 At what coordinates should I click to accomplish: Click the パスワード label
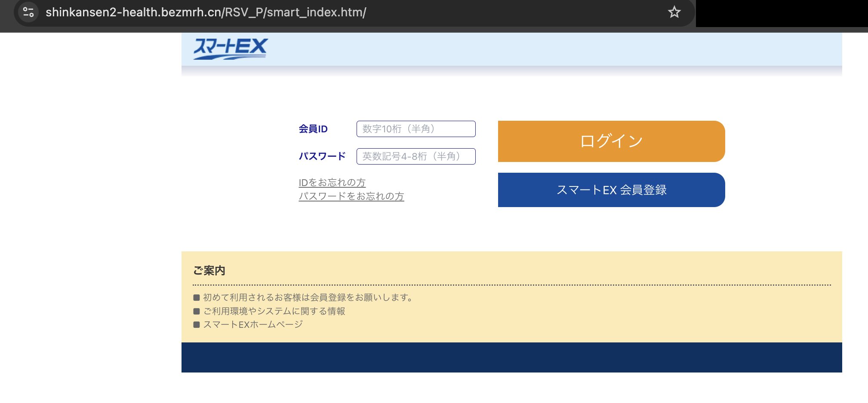322,156
